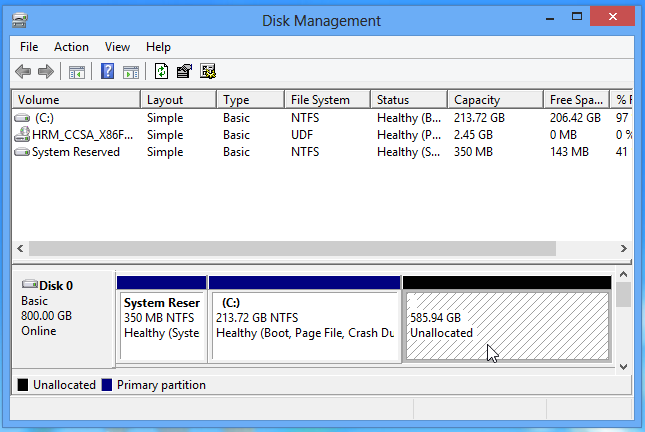The height and width of the screenshot is (432, 645).
Task: Open the File menu
Action: [x=29, y=47]
